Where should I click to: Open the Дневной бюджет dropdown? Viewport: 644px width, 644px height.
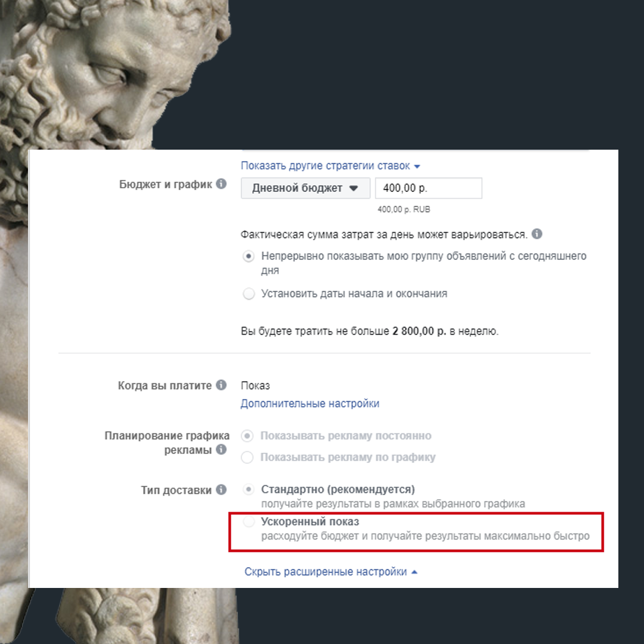coord(305,188)
